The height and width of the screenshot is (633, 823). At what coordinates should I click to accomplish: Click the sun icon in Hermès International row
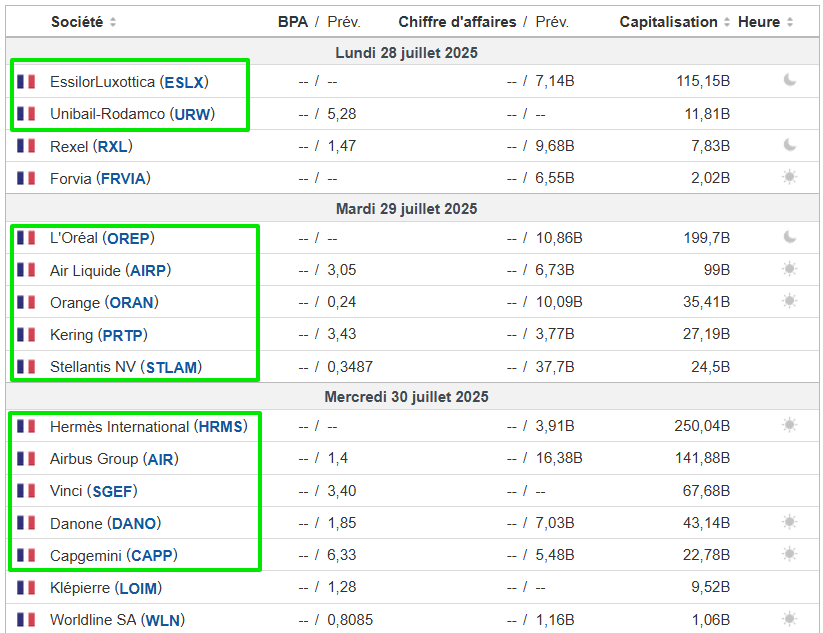coord(790,426)
